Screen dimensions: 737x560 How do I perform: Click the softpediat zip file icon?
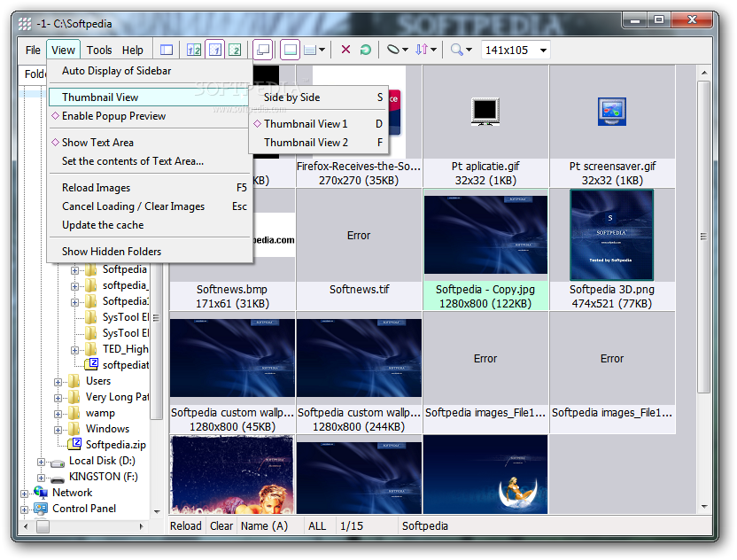coord(92,364)
